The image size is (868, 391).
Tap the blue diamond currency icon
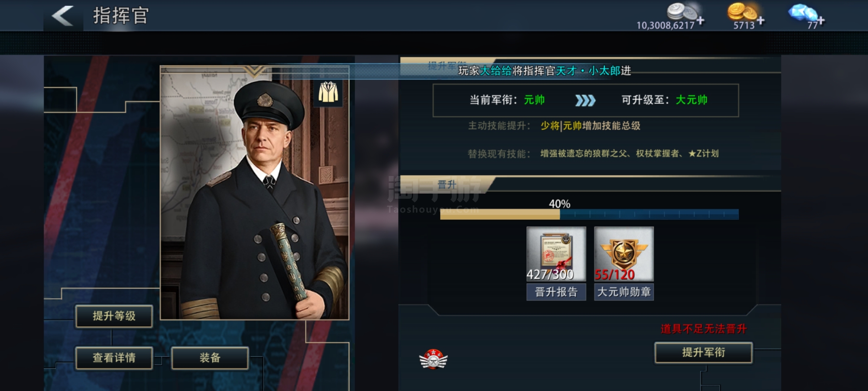point(803,13)
